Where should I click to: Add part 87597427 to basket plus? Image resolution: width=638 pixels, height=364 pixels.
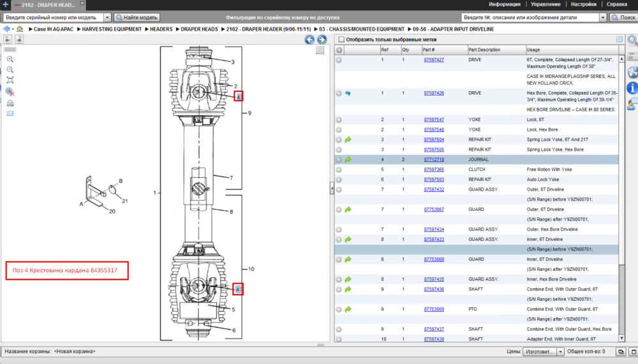[x=339, y=60]
